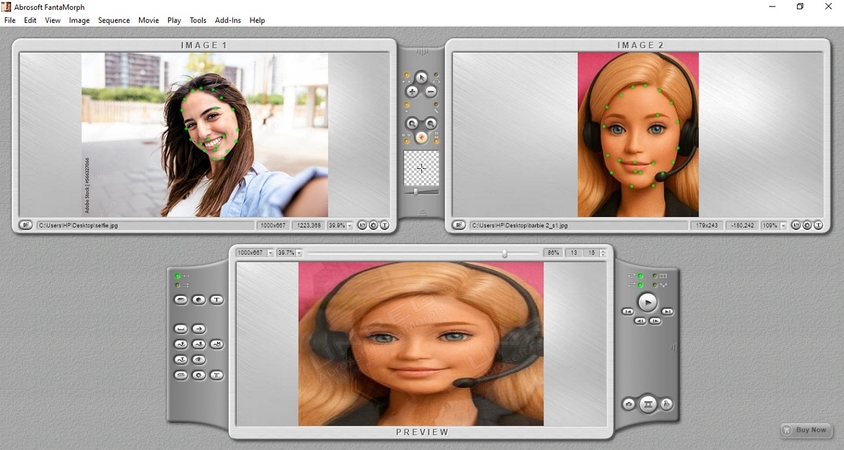
Task: Click the Preview progress slider handle
Action: (x=504, y=253)
